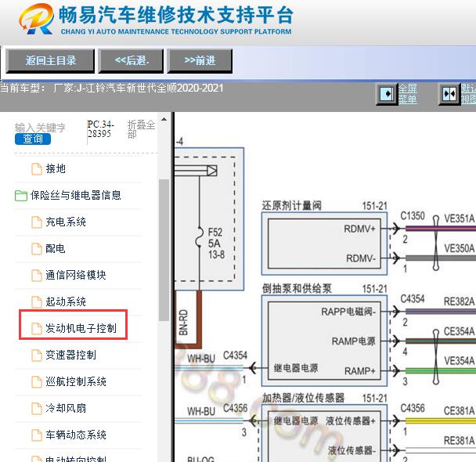Click the document icon beside 变速器控制
Viewport: 476px width, 462px height.
pos(37,356)
